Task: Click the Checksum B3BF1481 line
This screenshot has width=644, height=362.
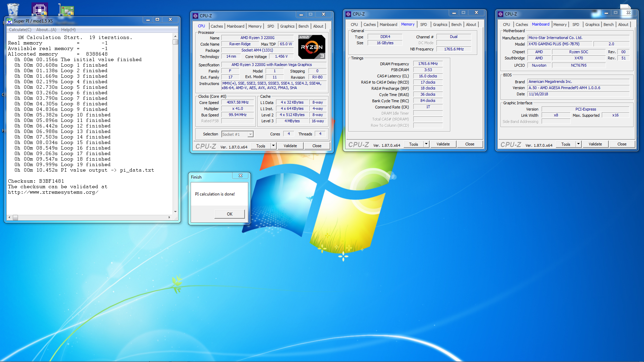Action: click(x=36, y=181)
